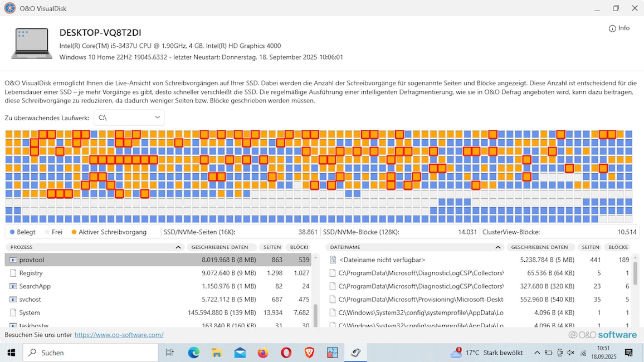Viewport: 644px width, 362px height.
Task: Open the Windows Start menu
Action: tap(11, 353)
